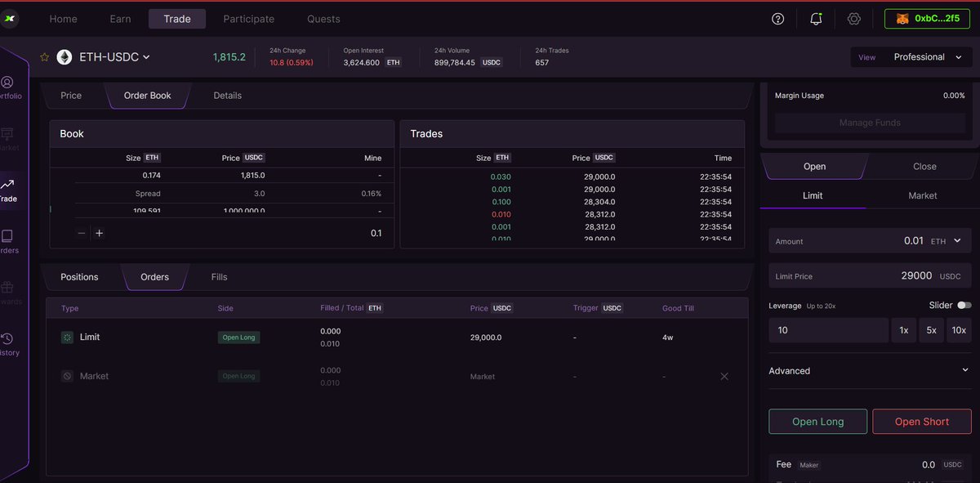Viewport: 980px width, 483px height.
Task: Click the Limit Price input field
Action: 870,276
